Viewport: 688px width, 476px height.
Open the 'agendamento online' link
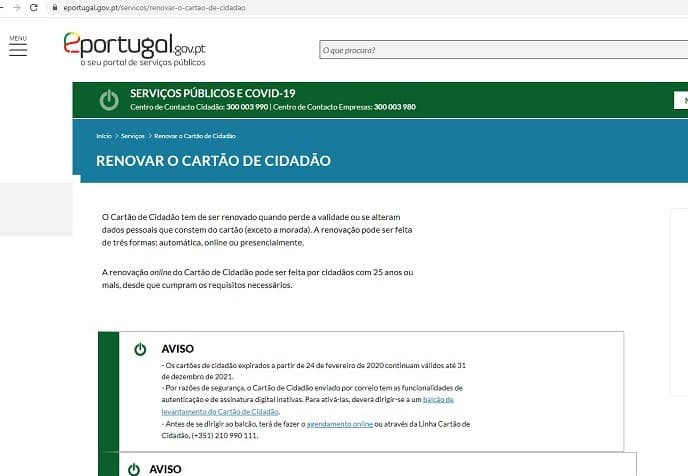coord(340,424)
